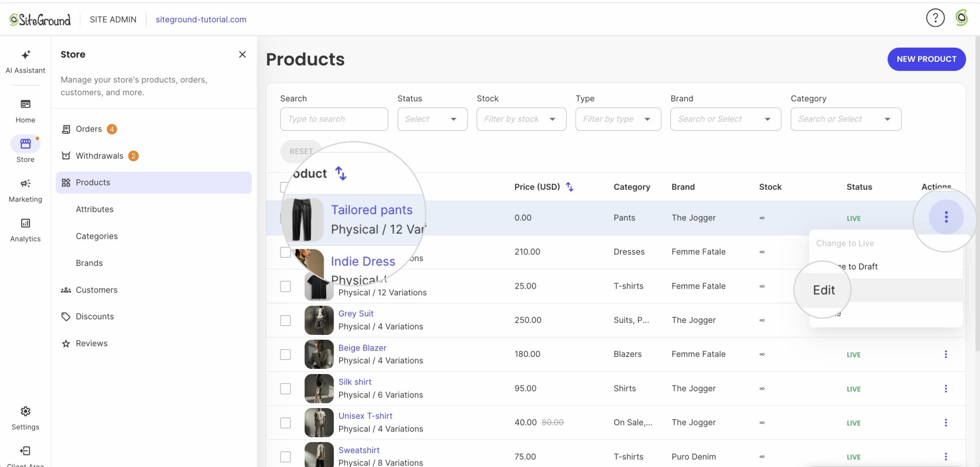This screenshot has height=467, width=980.
Task: Open the Type filter dropdown
Action: pyautogui.click(x=618, y=119)
